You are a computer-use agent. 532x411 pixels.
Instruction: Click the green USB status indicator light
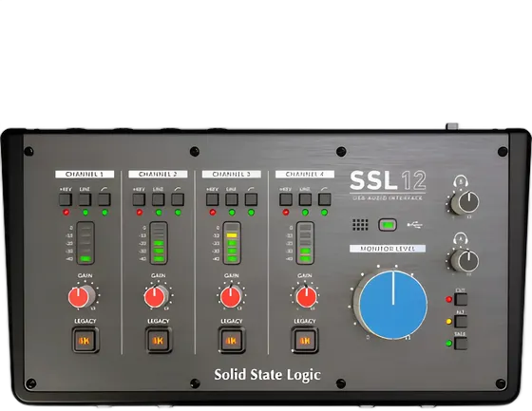388,225
